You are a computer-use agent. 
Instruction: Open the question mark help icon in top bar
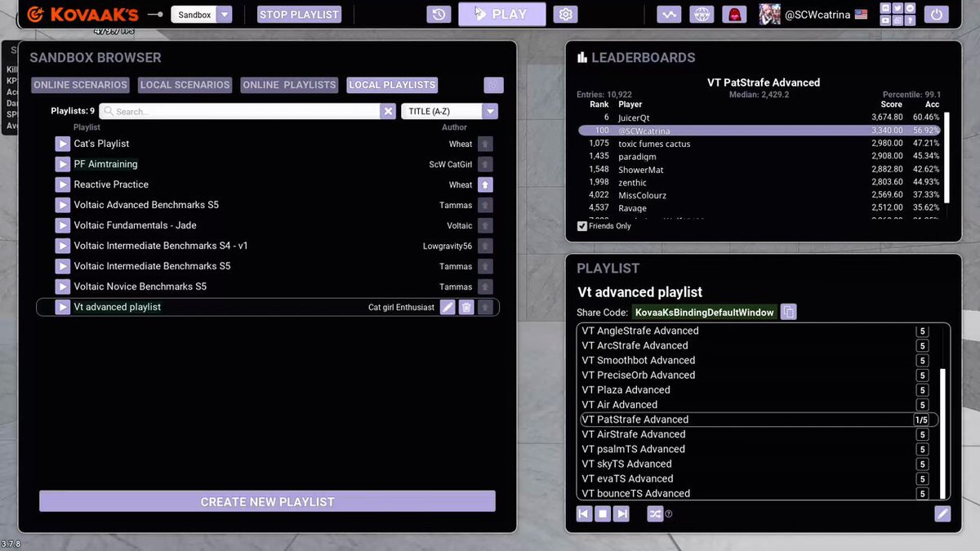pyautogui.click(x=910, y=20)
